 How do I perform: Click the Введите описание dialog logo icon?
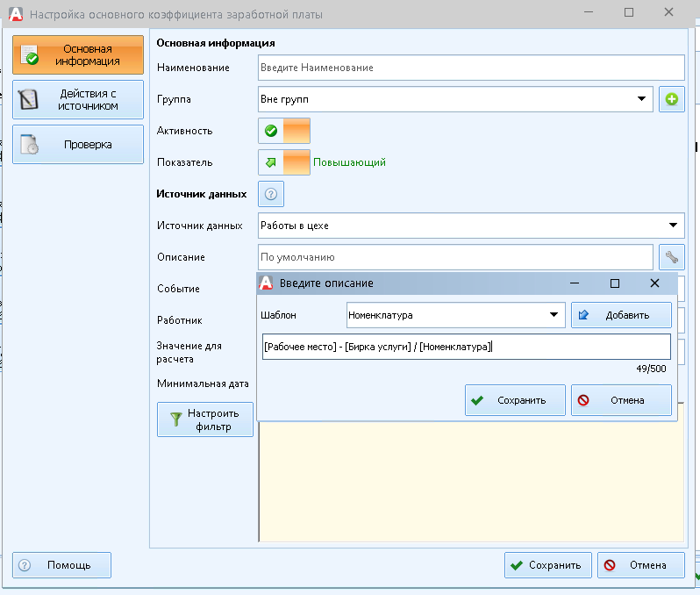click(x=266, y=283)
